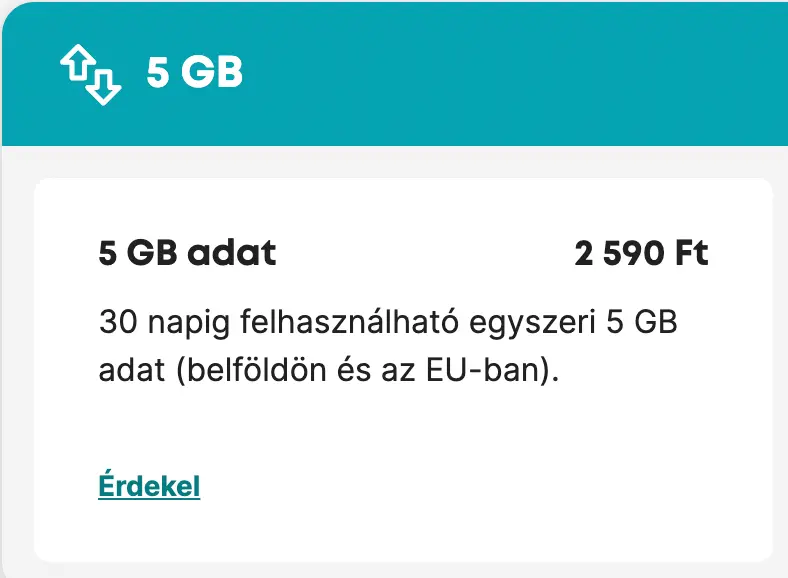
Task: Click the downward arrow in the data icon
Action: [104, 86]
